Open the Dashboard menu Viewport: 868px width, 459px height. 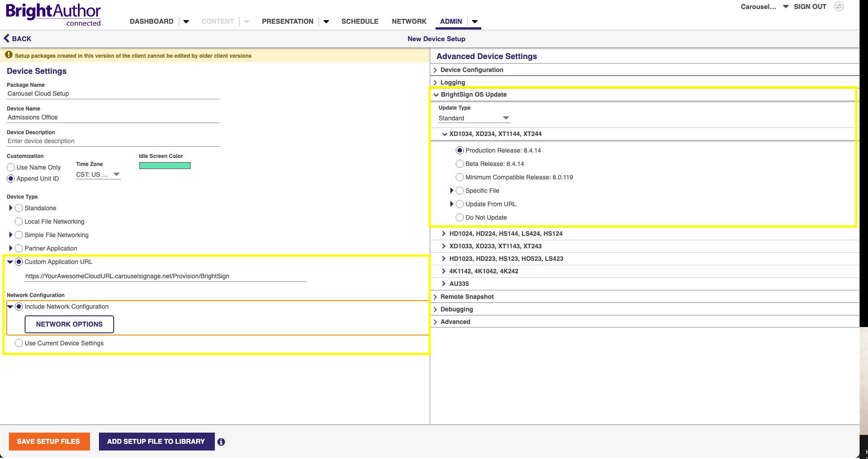(x=152, y=21)
